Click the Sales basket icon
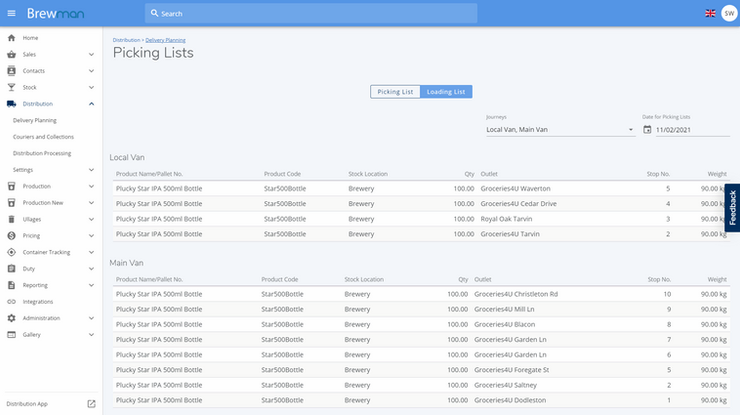Image resolution: width=740 pixels, height=415 pixels. coord(11,54)
